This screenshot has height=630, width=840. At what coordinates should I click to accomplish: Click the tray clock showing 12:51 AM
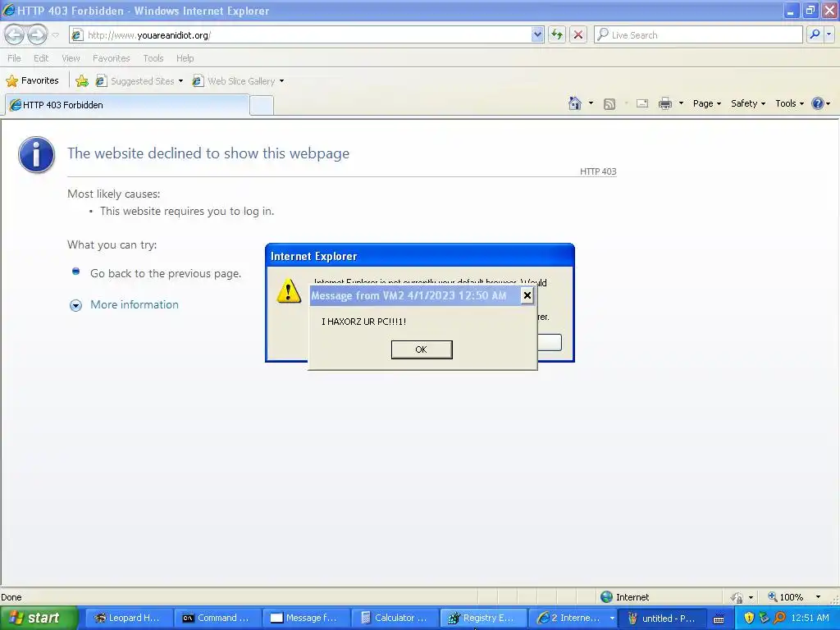click(x=810, y=618)
